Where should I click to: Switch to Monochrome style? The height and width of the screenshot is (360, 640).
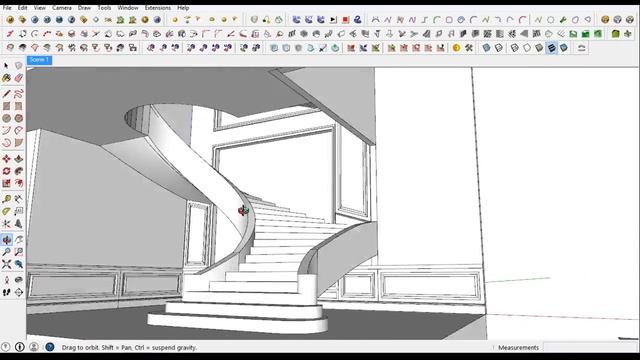564,48
